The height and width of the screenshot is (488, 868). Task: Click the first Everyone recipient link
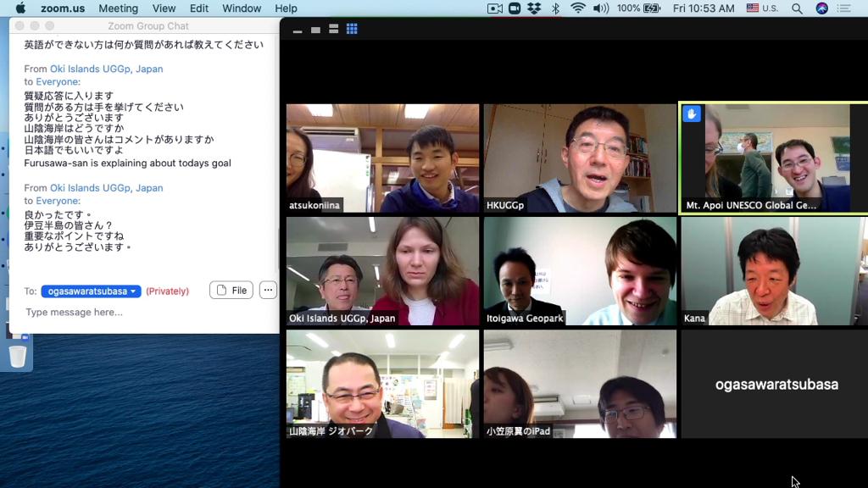pos(58,82)
